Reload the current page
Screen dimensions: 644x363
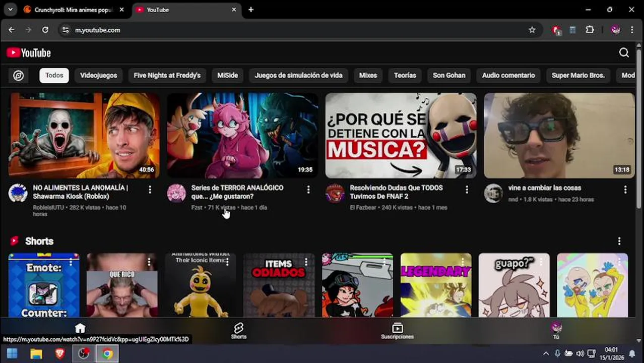(x=45, y=30)
